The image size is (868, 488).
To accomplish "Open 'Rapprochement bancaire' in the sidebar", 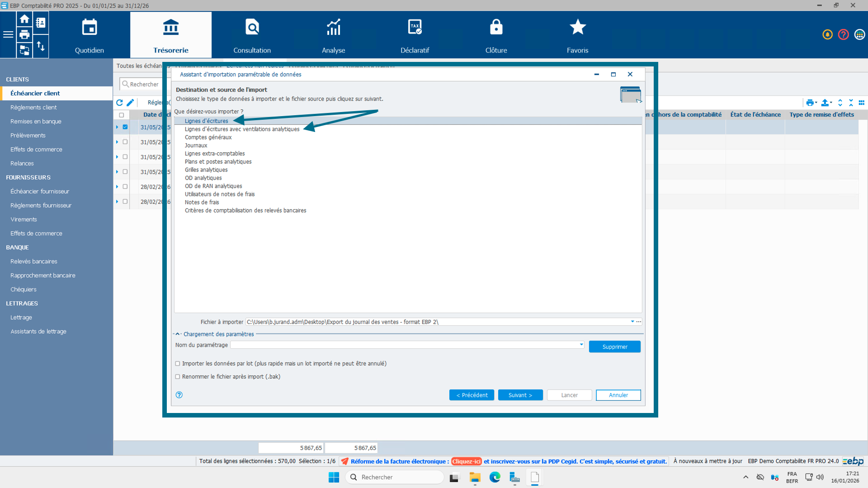I will pyautogui.click(x=43, y=275).
